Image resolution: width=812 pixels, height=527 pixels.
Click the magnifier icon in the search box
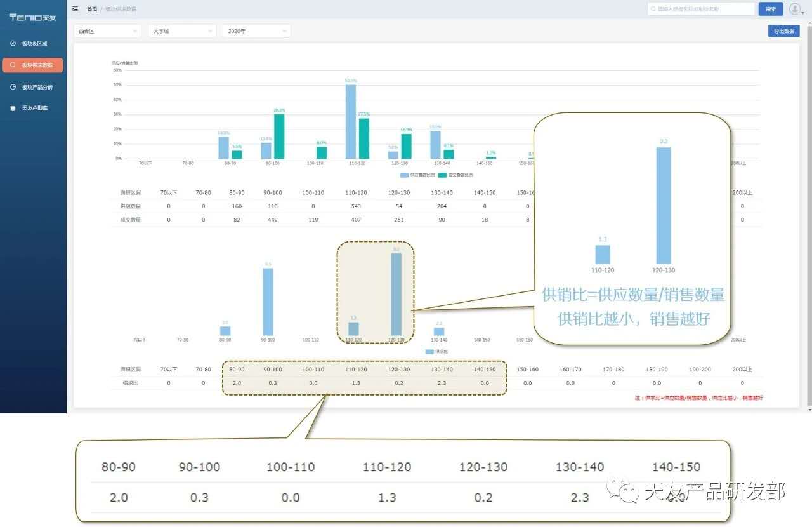click(x=653, y=9)
